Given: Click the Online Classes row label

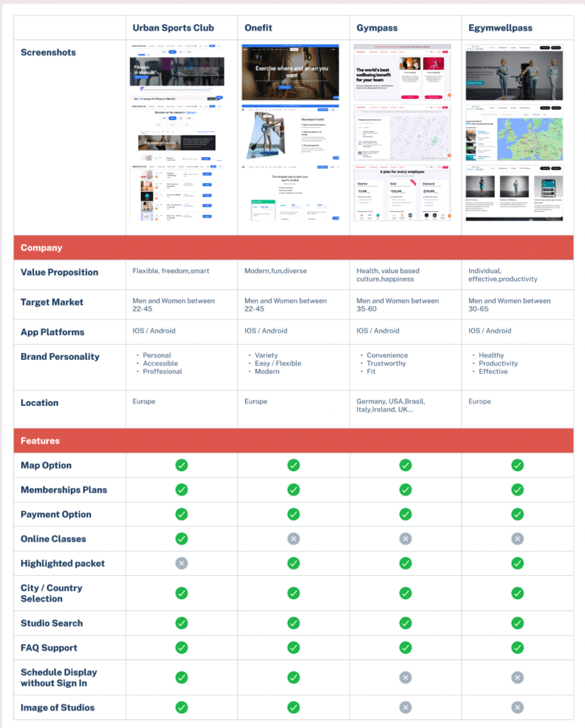Looking at the screenshot, I should 53,539.
